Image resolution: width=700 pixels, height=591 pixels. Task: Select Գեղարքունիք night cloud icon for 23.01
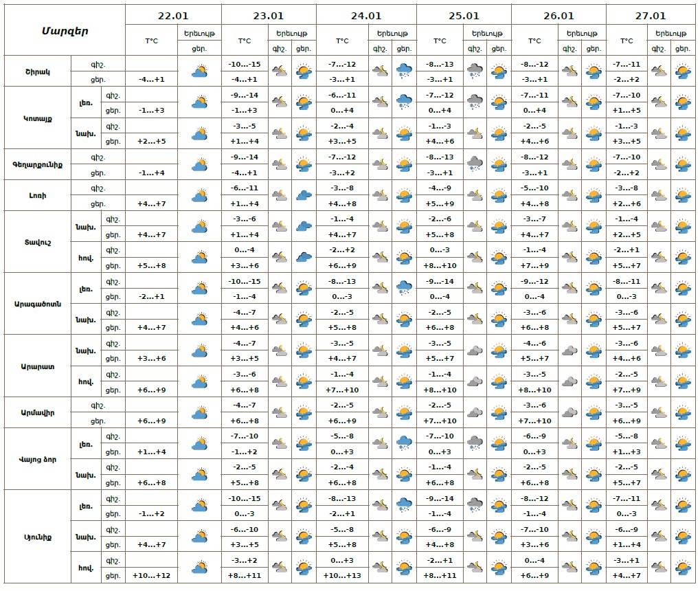tap(280, 164)
